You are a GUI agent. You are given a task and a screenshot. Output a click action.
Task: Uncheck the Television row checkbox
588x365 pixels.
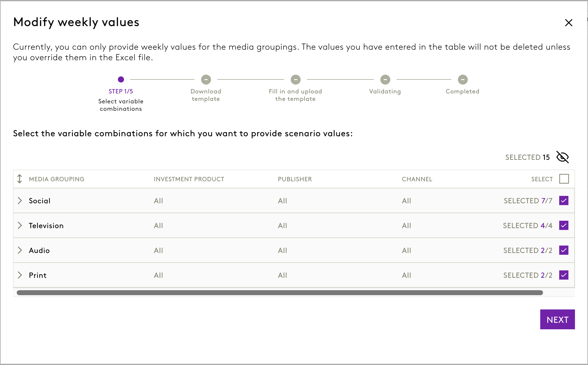pos(564,225)
